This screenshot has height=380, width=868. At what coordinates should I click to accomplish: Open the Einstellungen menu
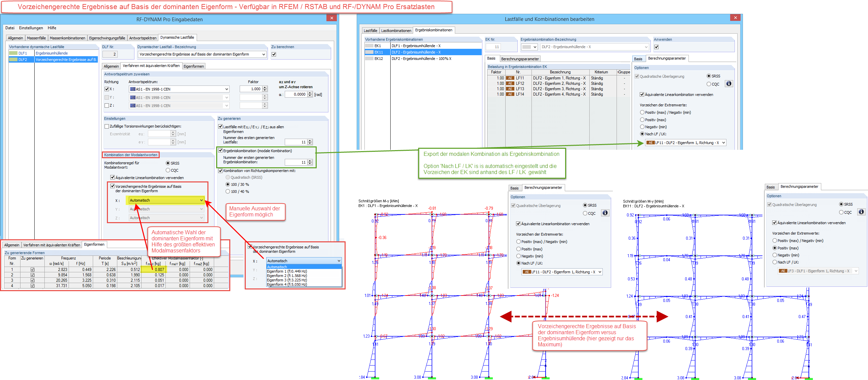point(31,28)
